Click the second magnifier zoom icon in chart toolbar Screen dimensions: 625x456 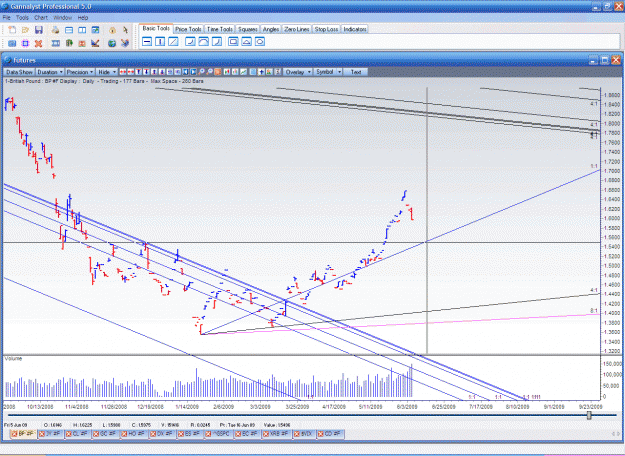(209, 72)
